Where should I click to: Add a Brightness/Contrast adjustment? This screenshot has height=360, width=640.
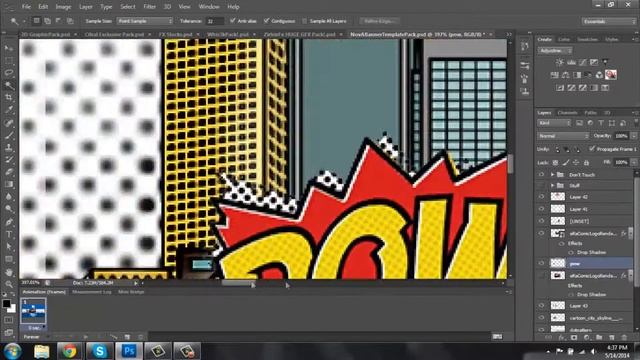pyautogui.click(x=560, y=62)
